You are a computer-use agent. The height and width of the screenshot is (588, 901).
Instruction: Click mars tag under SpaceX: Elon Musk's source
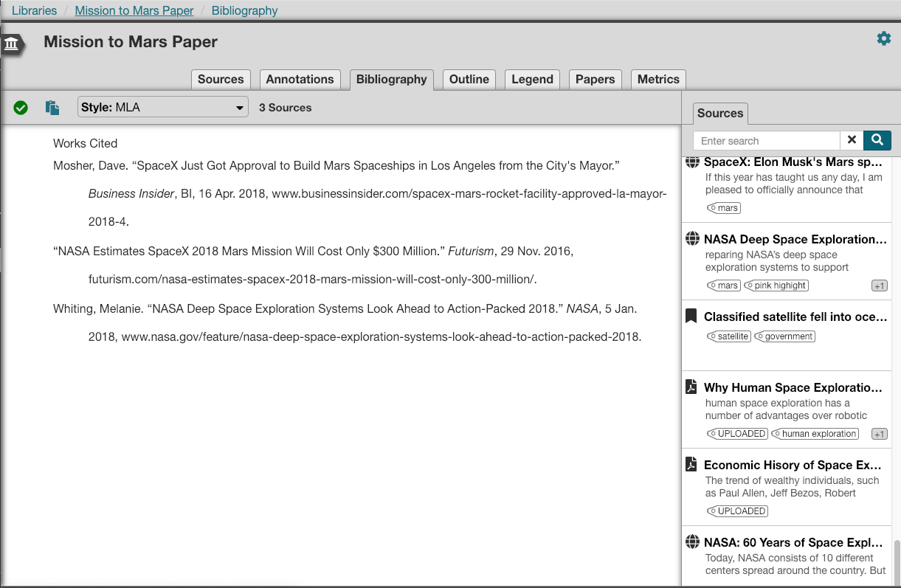pyautogui.click(x=724, y=208)
